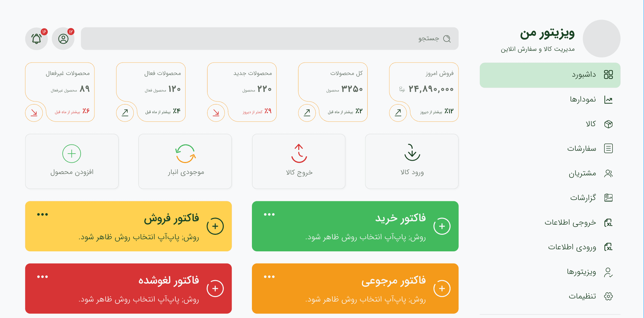Image resolution: width=644 pixels, height=318 pixels.
Task: Click مدیریت کالا و سفارش انلاین subtitle
Action: 538,49
